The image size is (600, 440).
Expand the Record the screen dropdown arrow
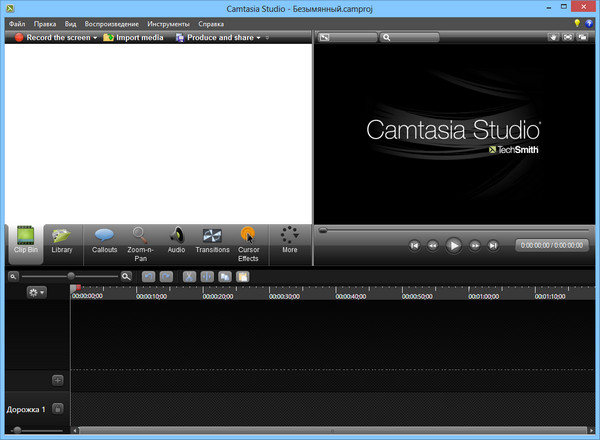coord(95,38)
